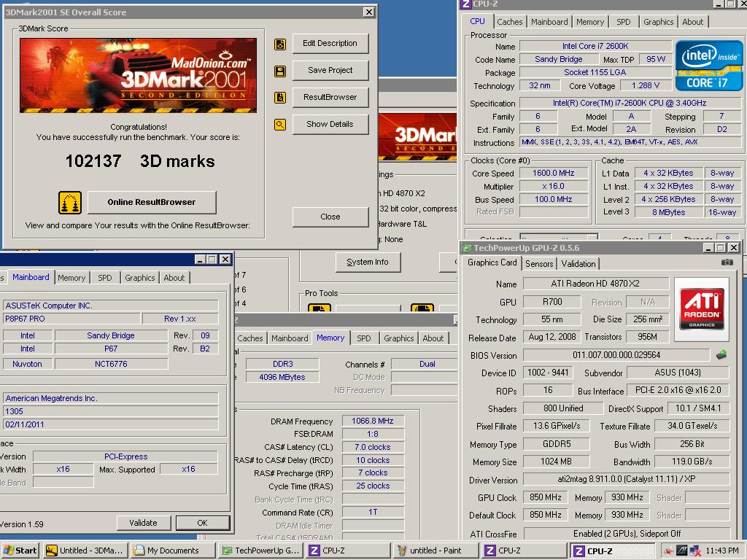
Task: Click the Save Project button
Action: [x=330, y=71]
